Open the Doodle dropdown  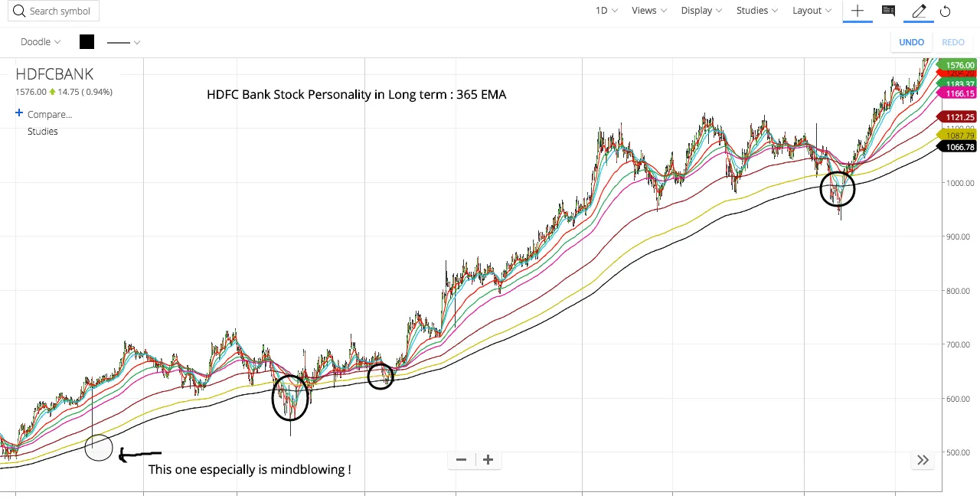(x=40, y=42)
